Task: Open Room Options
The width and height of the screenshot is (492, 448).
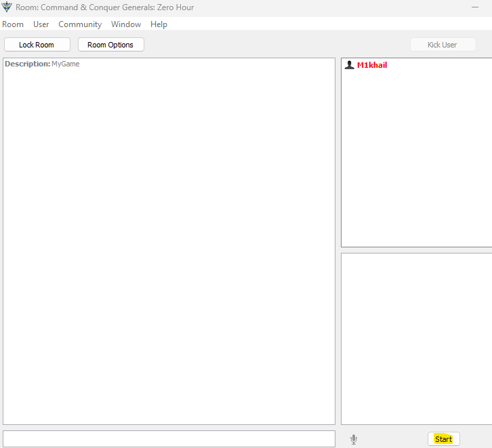Action: point(110,45)
